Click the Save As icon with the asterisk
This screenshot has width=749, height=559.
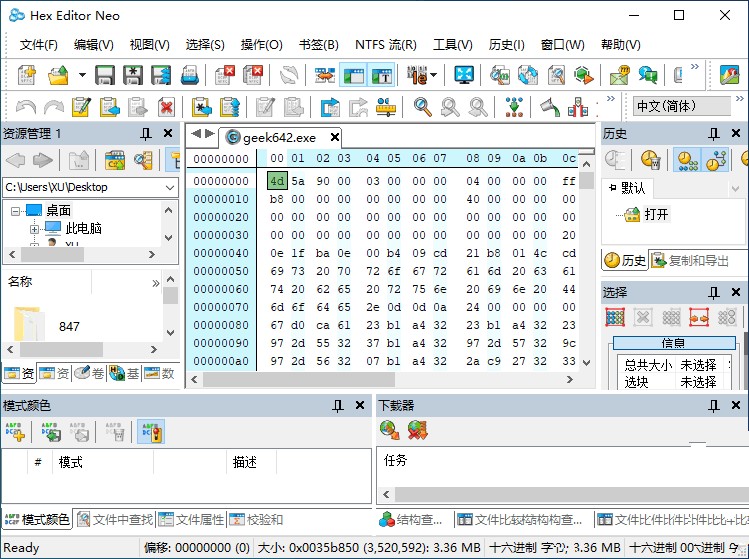(x=133, y=75)
